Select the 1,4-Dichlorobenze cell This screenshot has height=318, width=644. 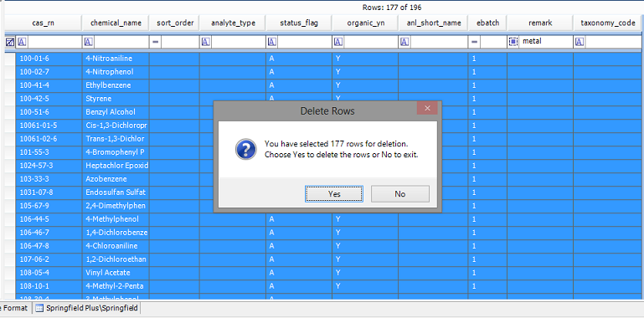tap(116, 233)
